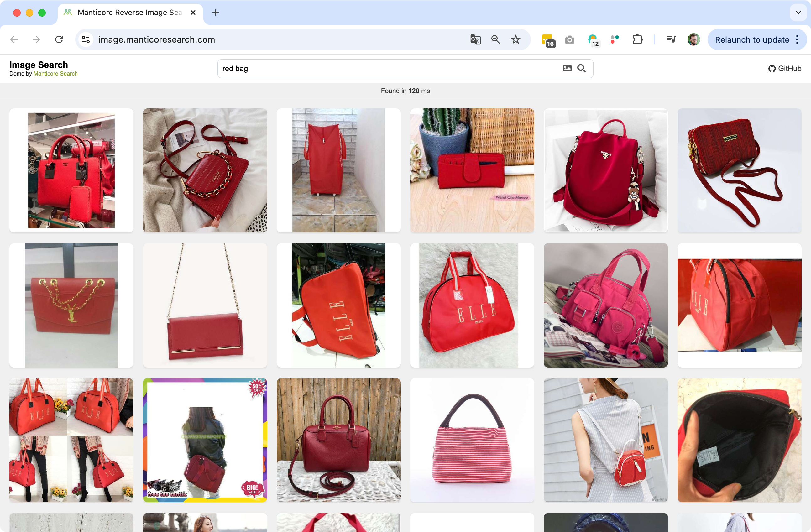Viewport: 811px width, 532px height.
Task: Open the red trolley bag by brick wall
Action: [339, 170]
